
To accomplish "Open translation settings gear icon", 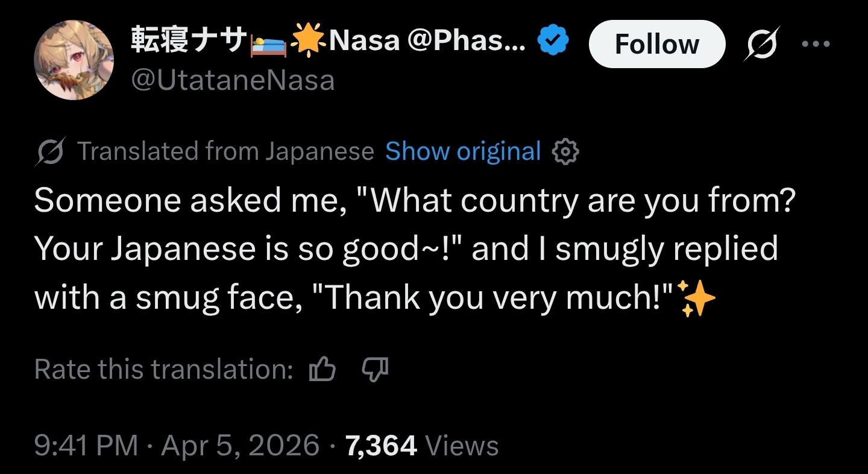I will pos(565,153).
